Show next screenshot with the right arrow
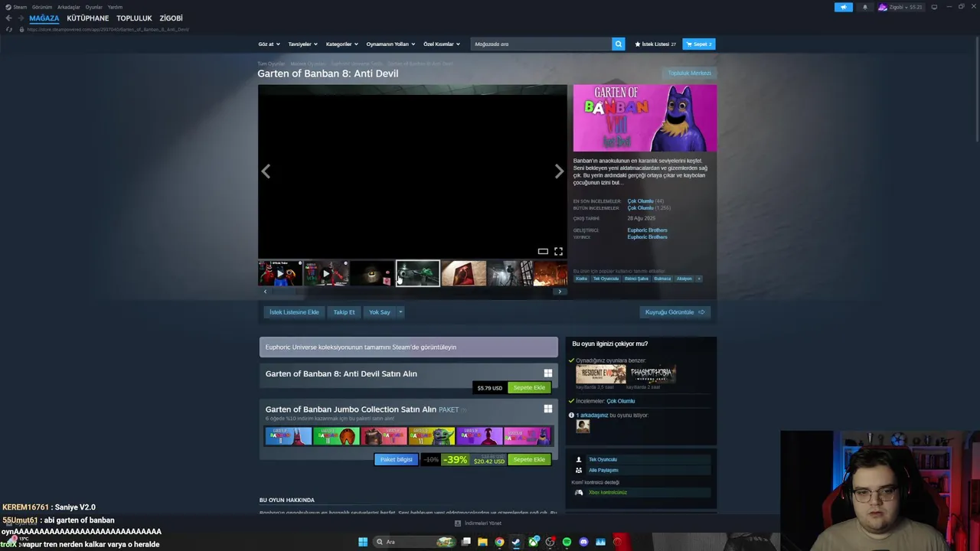 point(559,172)
